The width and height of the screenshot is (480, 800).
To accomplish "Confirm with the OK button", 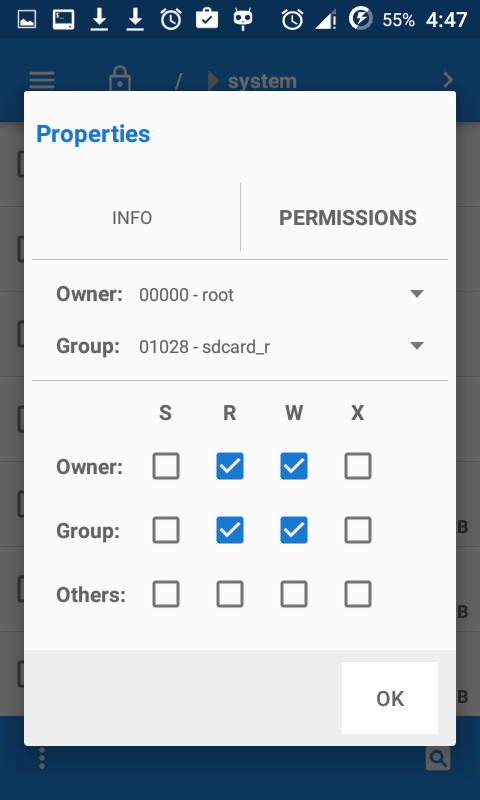I will (x=390, y=698).
